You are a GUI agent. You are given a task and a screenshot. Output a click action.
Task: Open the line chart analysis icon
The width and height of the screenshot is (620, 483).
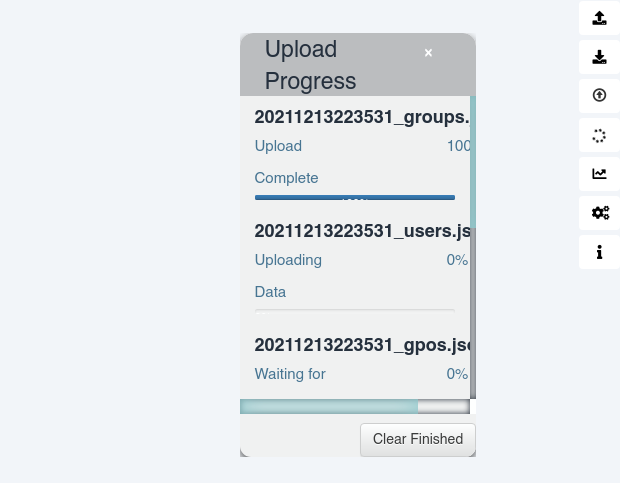pyautogui.click(x=599, y=174)
